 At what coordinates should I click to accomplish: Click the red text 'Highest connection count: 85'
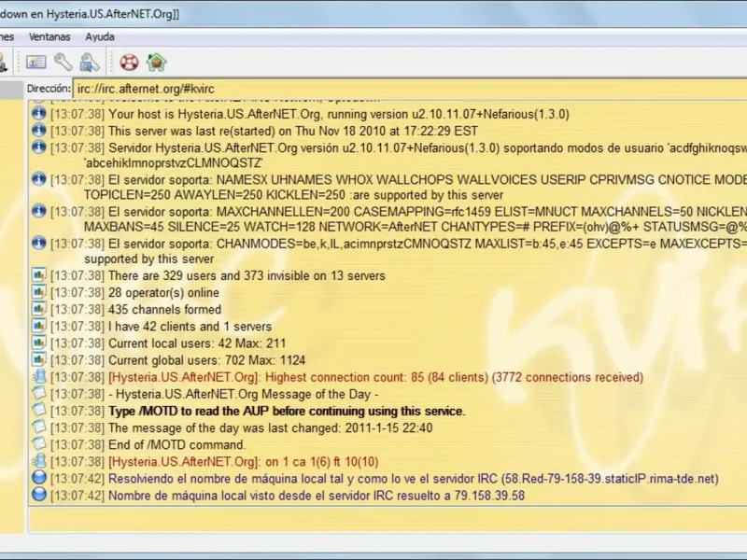[x=345, y=377]
